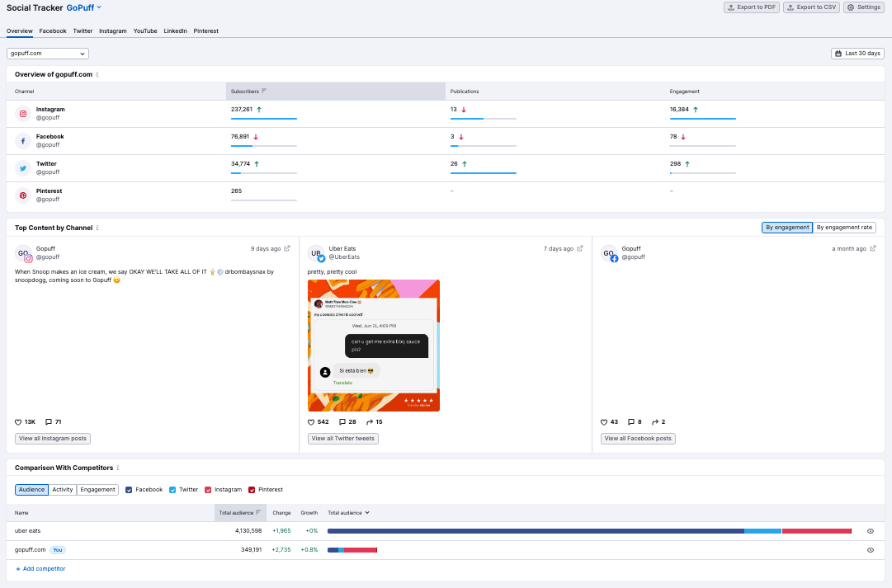This screenshot has width=892, height=588.
Task: Click the info icon beside Top Content by Channel
Action: click(x=98, y=228)
